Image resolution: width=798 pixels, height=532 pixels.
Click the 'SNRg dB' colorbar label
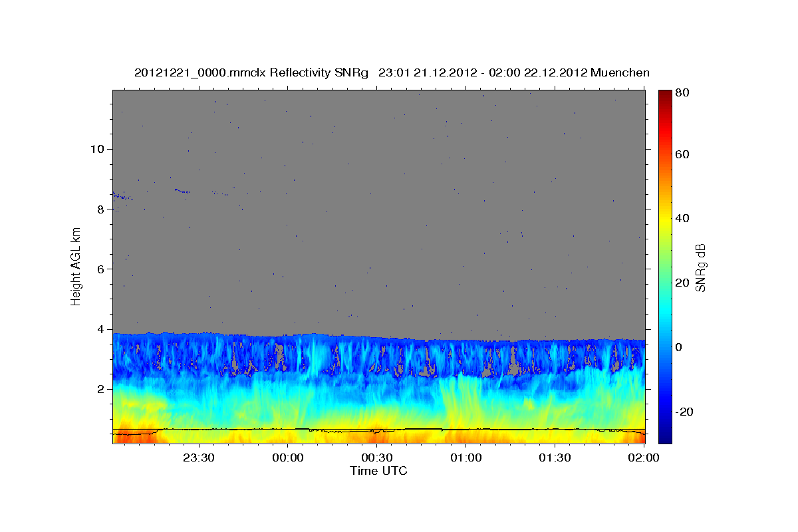click(700, 267)
